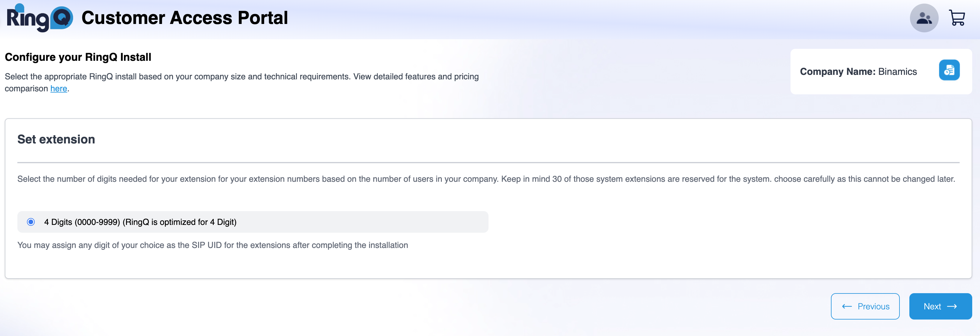Click the SIP UID note text
The width and height of the screenshot is (980, 336).
pos(212,245)
